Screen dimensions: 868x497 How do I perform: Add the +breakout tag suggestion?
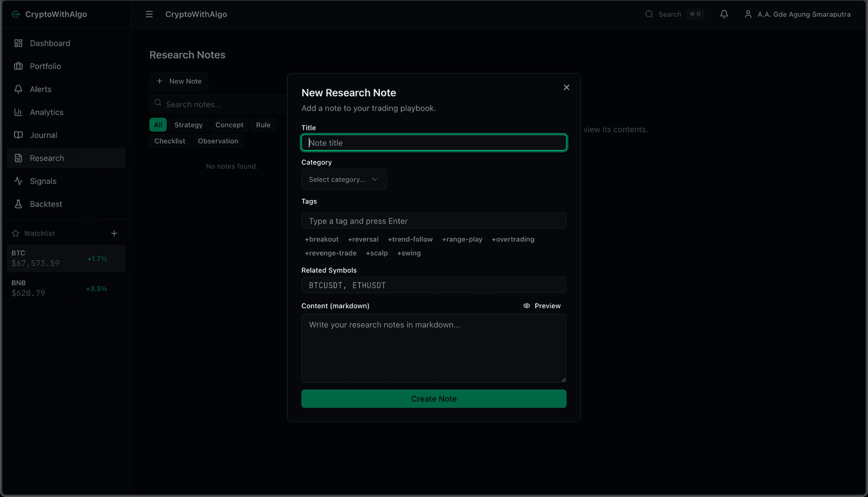tap(321, 239)
